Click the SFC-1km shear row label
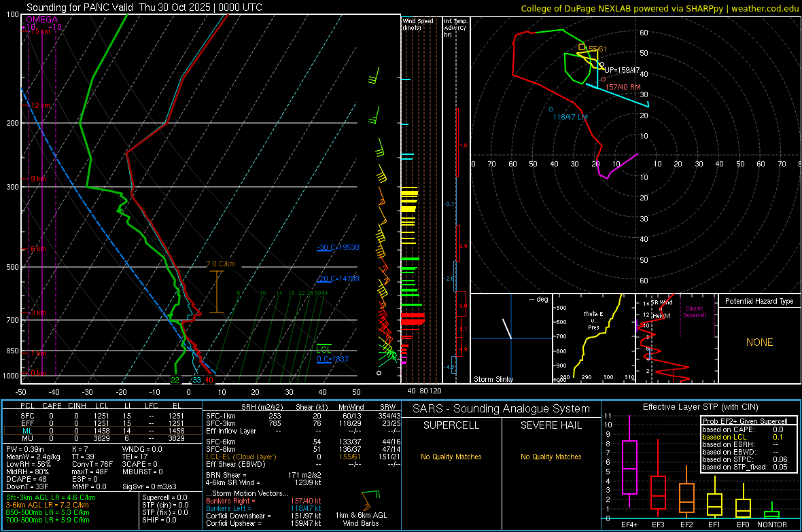This screenshot has height=532, width=802. (x=221, y=416)
